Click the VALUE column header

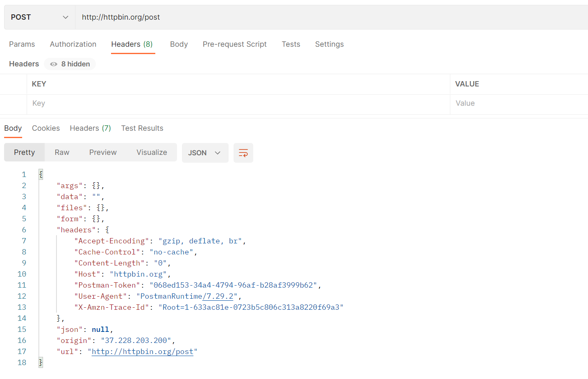pyautogui.click(x=467, y=84)
